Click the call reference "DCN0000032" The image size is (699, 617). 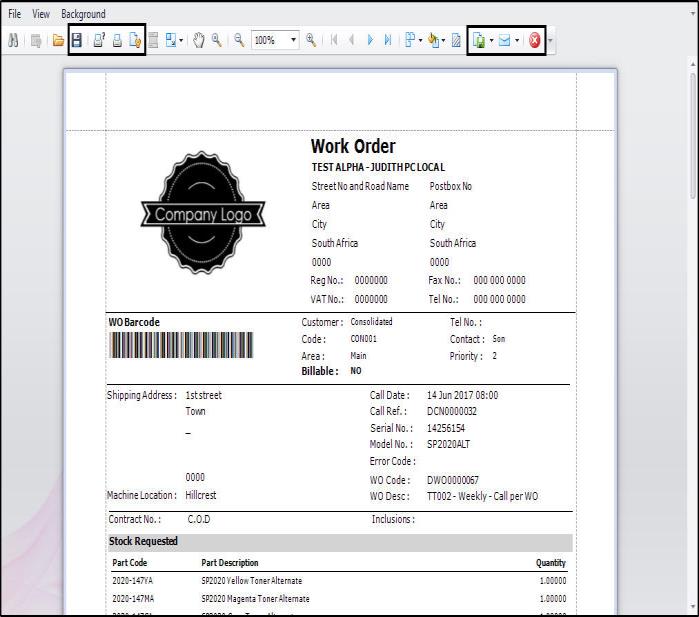[452, 411]
